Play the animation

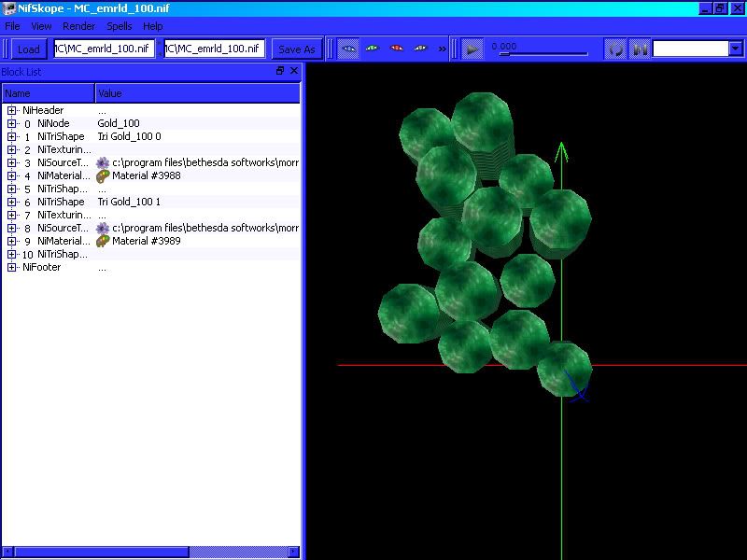[x=472, y=49]
